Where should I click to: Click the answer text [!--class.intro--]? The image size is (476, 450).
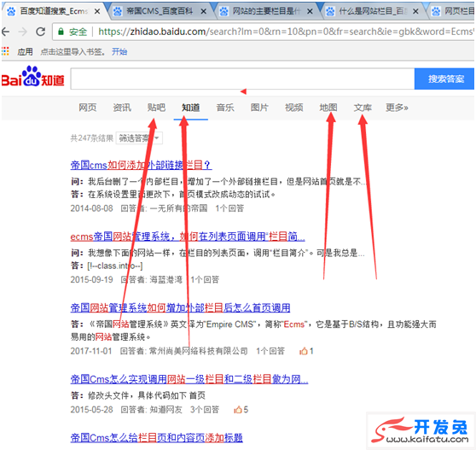[115, 266]
